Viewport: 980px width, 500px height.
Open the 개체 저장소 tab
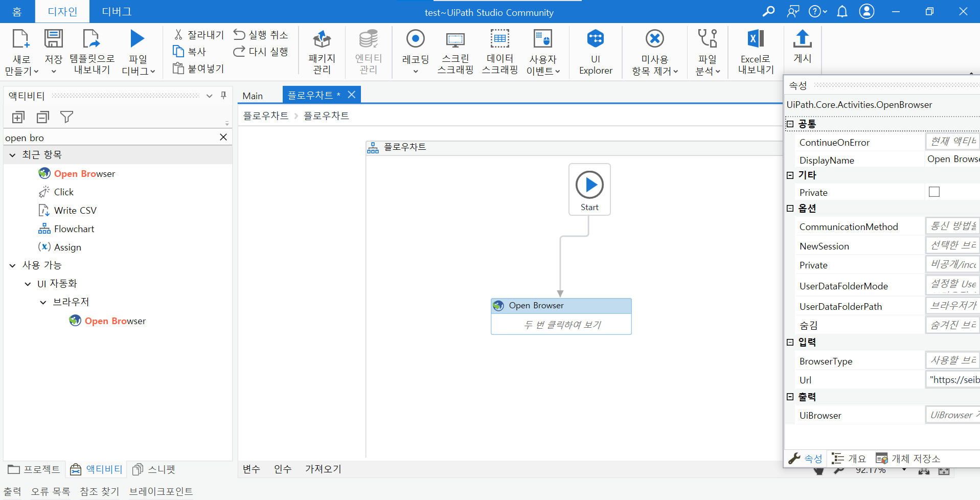click(x=908, y=459)
